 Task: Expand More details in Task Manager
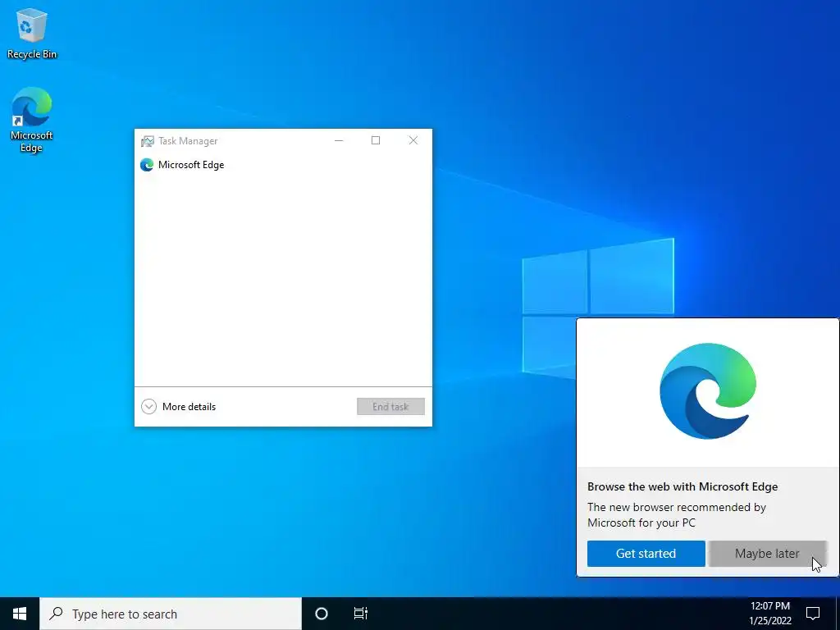tap(178, 407)
